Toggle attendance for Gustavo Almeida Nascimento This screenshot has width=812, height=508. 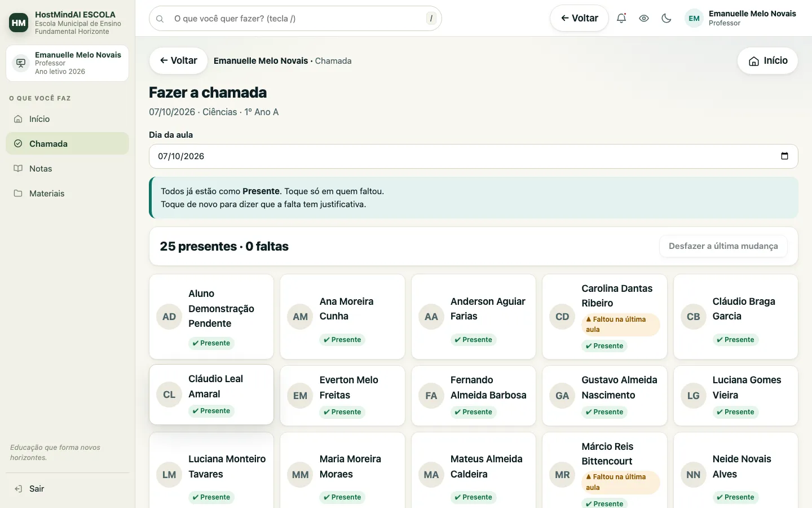(x=604, y=396)
